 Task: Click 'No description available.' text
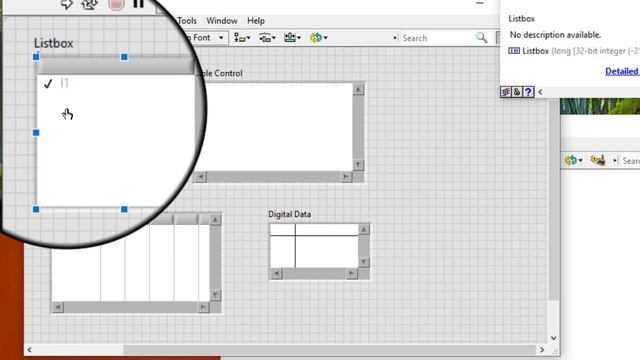click(555, 35)
